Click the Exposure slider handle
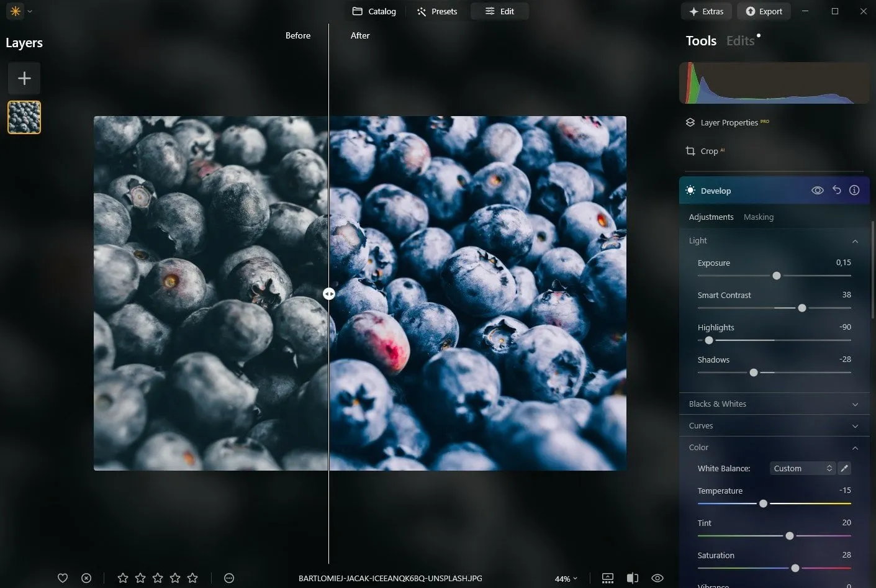The height and width of the screenshot is (588, 876). pyautogui.click(x=776, y=276)
